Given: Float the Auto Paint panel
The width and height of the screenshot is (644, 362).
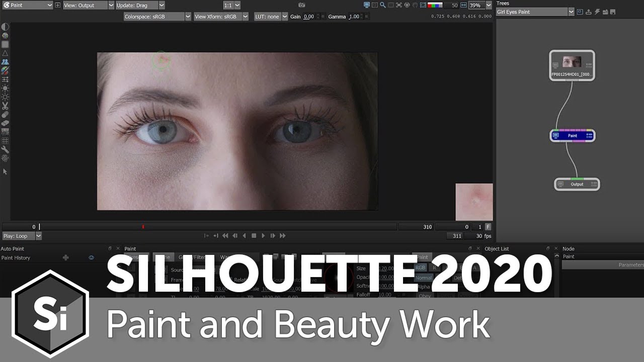Looking at the screenshot, I should coord(110,248).
